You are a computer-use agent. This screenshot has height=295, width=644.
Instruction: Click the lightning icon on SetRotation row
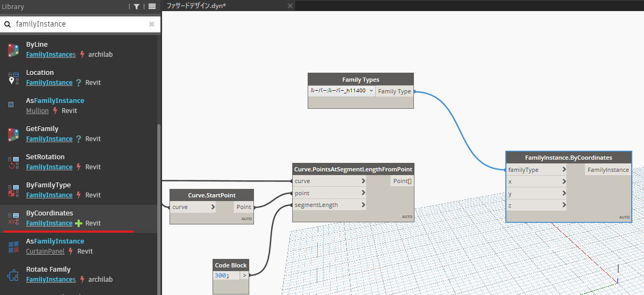79,167
